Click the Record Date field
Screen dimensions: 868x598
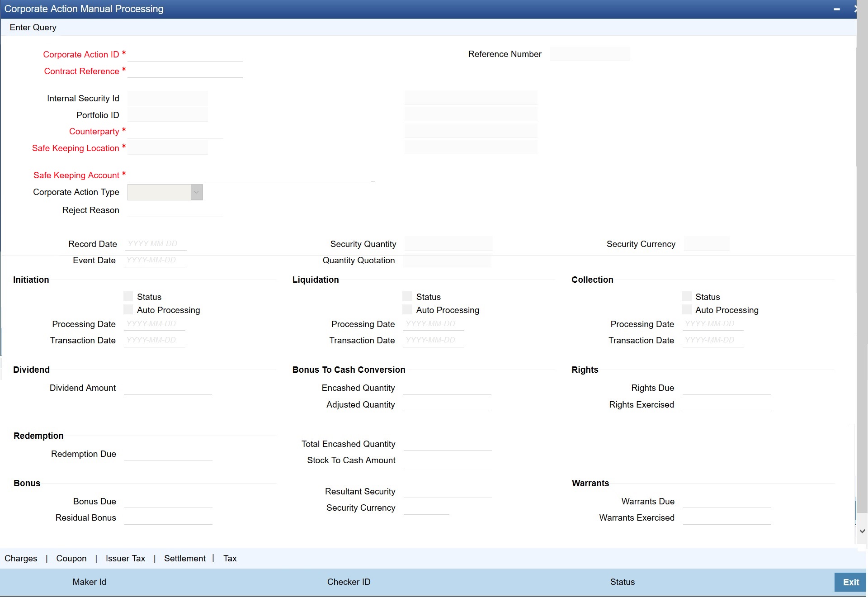156,244
